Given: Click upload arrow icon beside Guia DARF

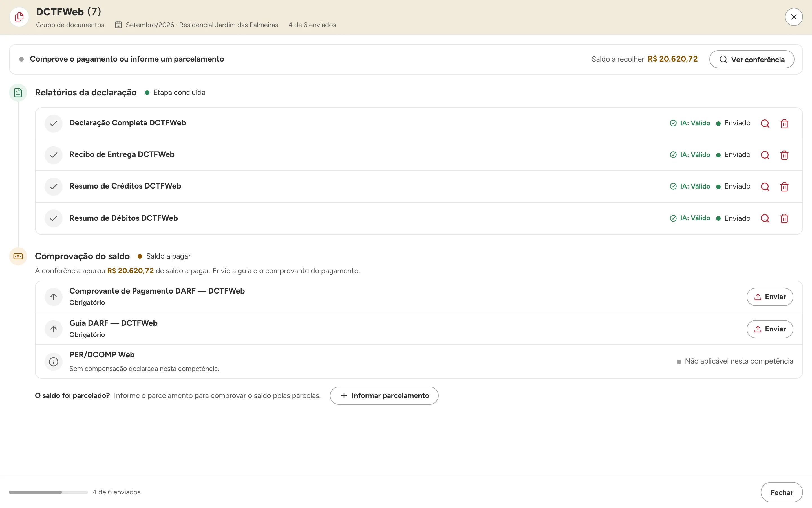Looking at the screenshot, I should pos(53,329).
